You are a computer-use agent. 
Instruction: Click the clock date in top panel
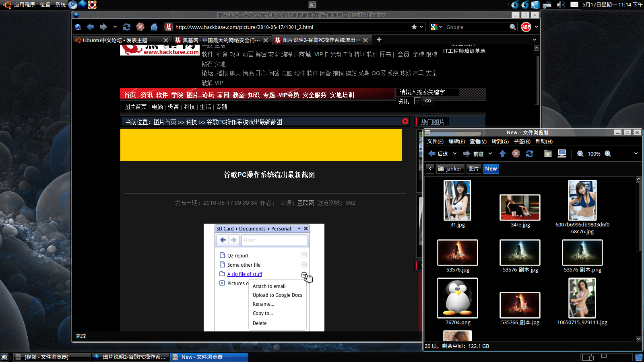point(612,5)
